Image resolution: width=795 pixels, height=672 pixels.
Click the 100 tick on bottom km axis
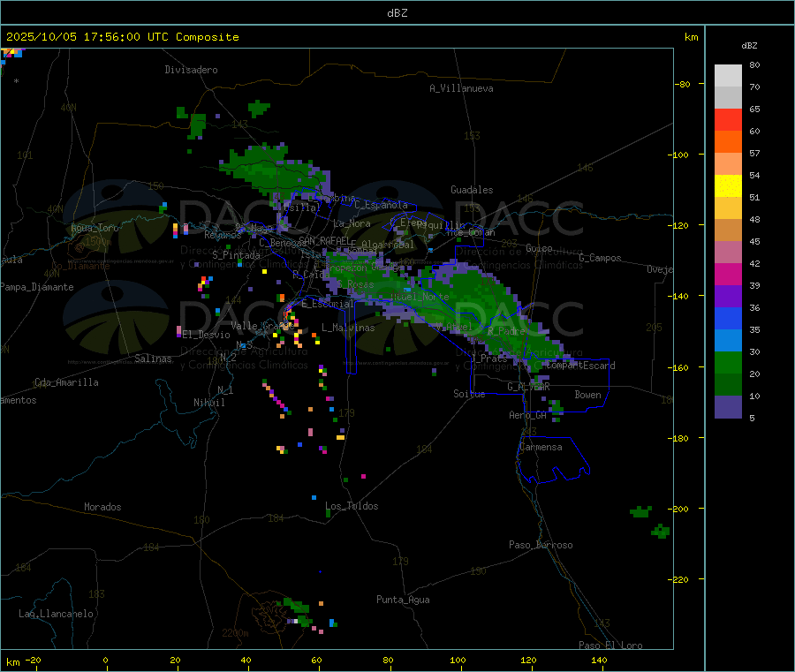pos(458,660)
